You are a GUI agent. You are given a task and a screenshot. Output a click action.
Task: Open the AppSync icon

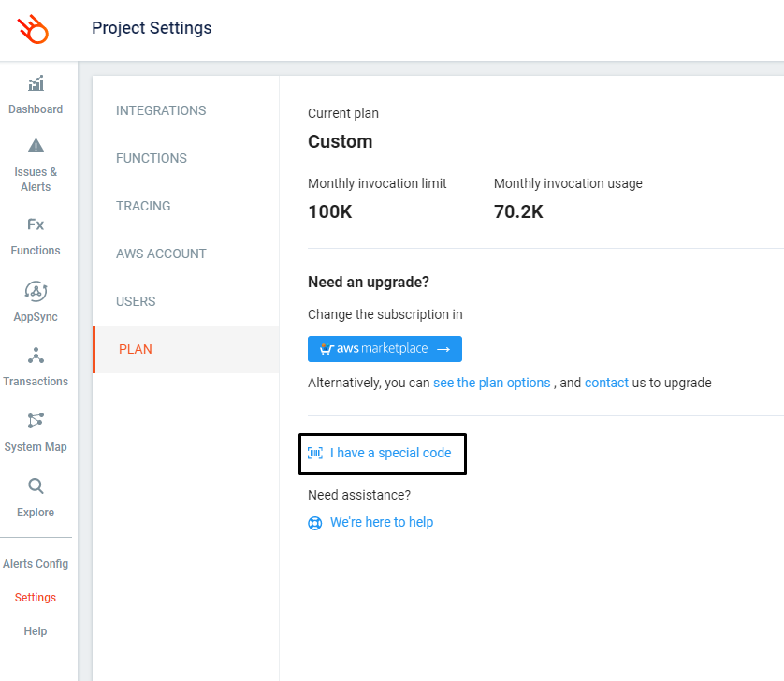pyautogui.click(x=36, y=291)
